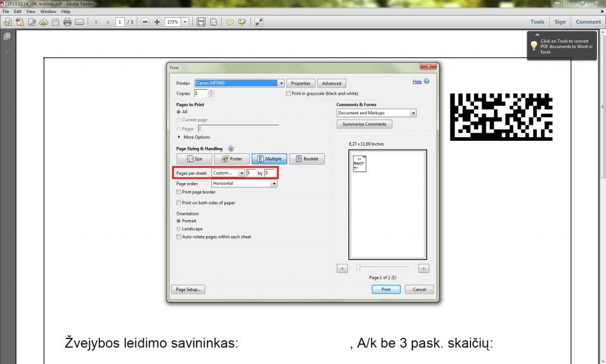
Task: Open the page thumbnails side panel
Action: pos(7,36)
